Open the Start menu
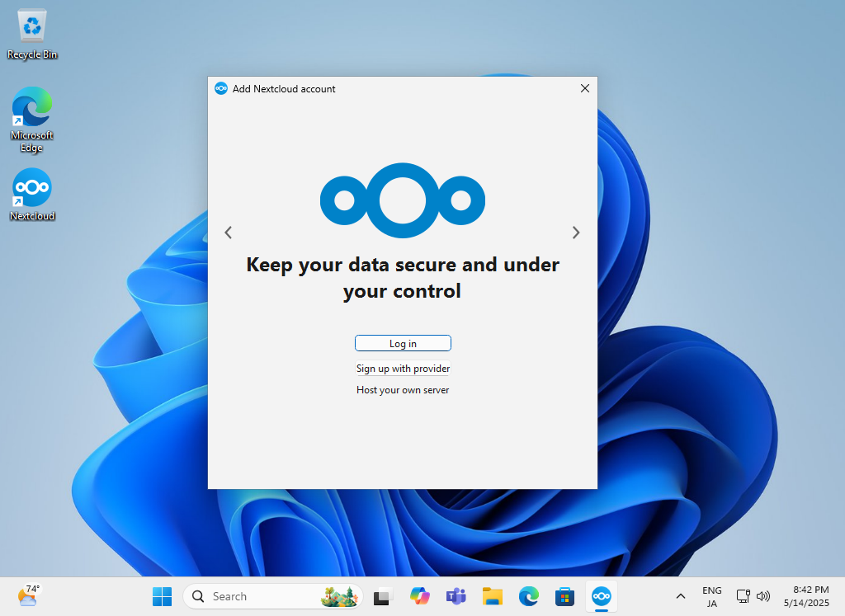This screenshot has width=845, height=616. [162, 596]
